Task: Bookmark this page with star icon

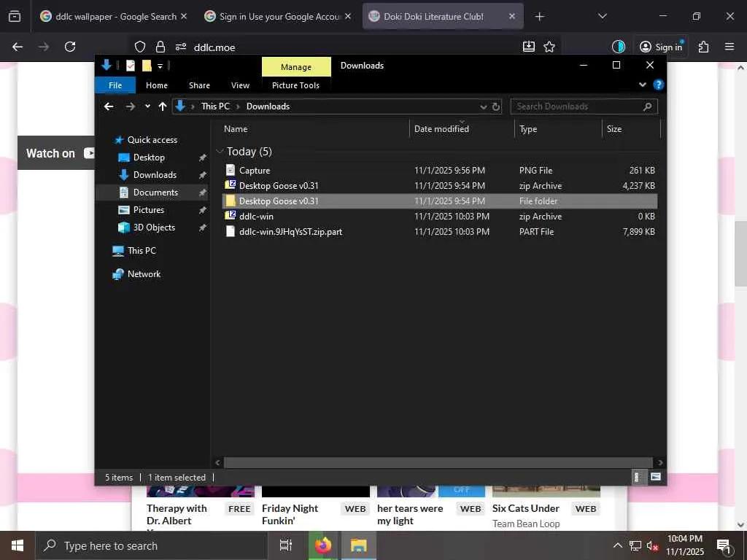Action: click(549, 47)
